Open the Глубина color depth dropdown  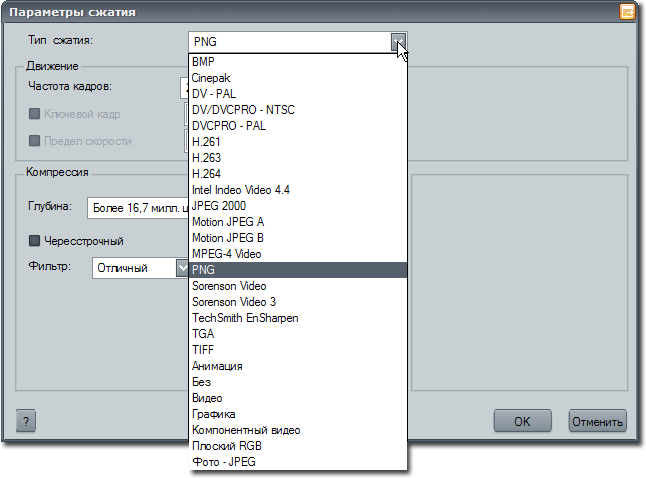click(x=138, y=207)
